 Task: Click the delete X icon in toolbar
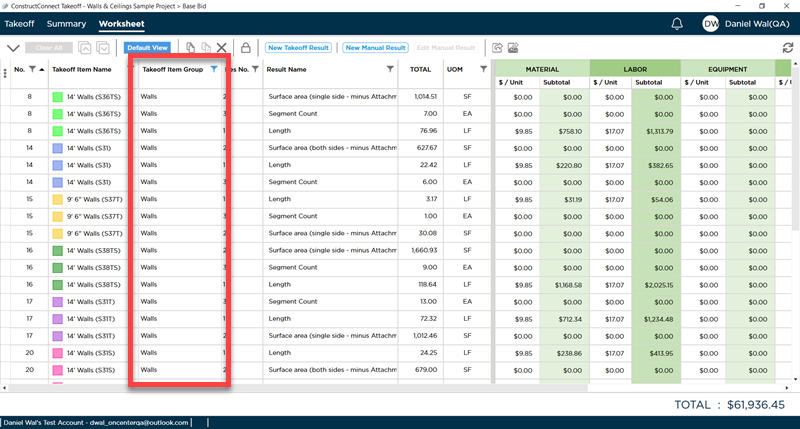(221, 47)
